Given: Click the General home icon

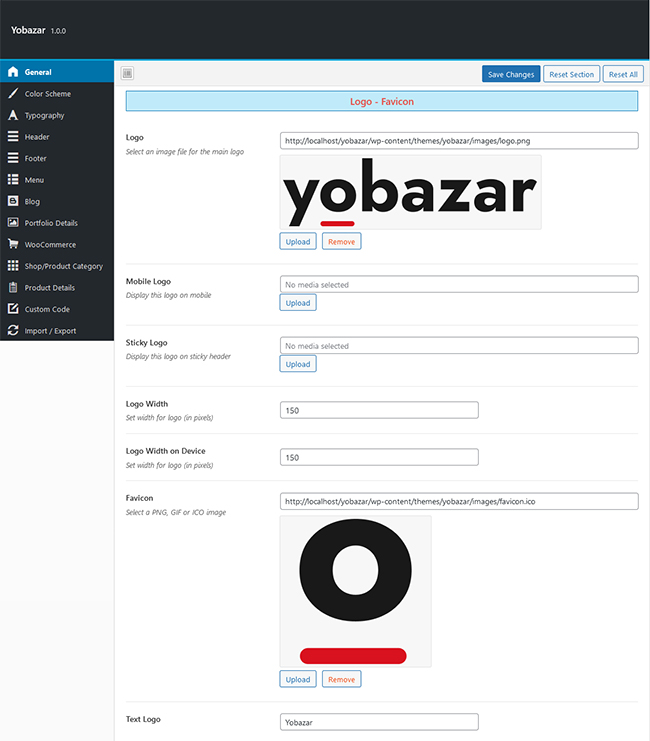Looking at the screenshot, I should pyautogui.click(x=13, y=72).
